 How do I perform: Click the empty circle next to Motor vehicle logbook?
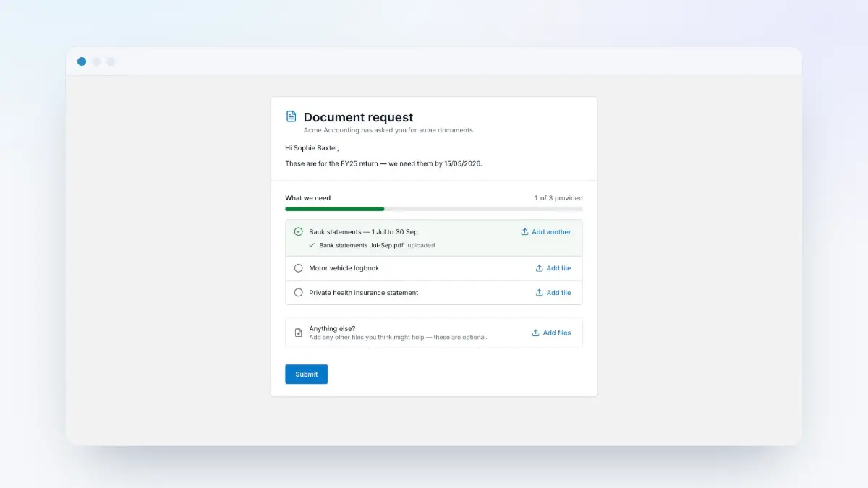point(298,268)
